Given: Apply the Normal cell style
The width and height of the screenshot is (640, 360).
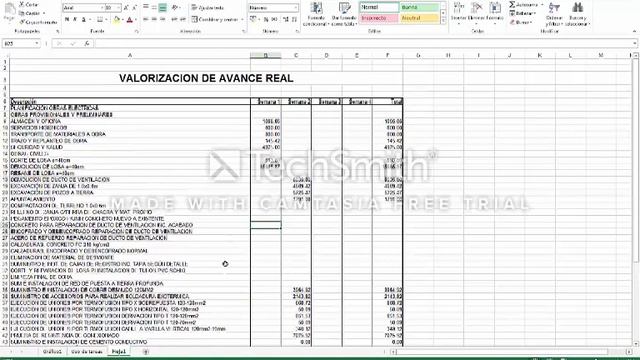Looking at the screenshot, I should click(x=379, y=7).
